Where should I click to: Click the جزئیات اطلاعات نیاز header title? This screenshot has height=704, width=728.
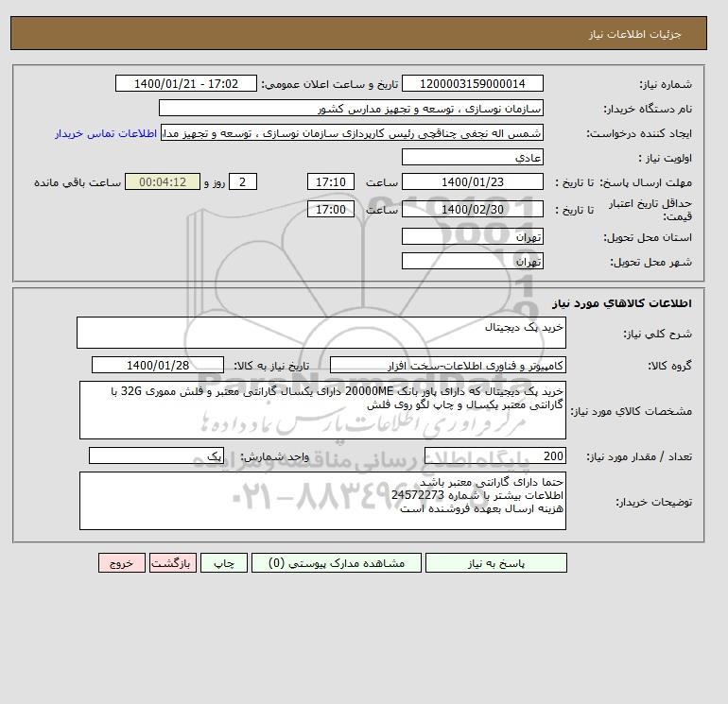pyautogui.click(x=634, y=34)
